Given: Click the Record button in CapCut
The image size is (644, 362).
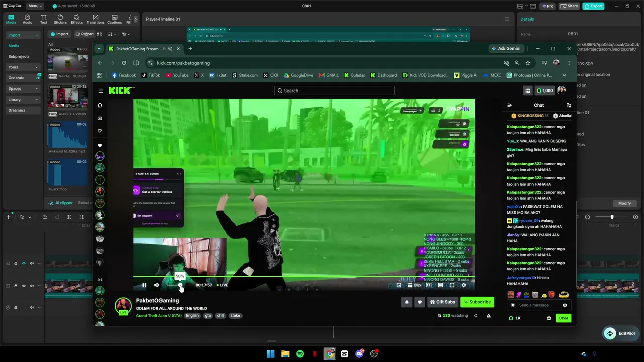Looking at the screenshot, I should pos(85,34).
